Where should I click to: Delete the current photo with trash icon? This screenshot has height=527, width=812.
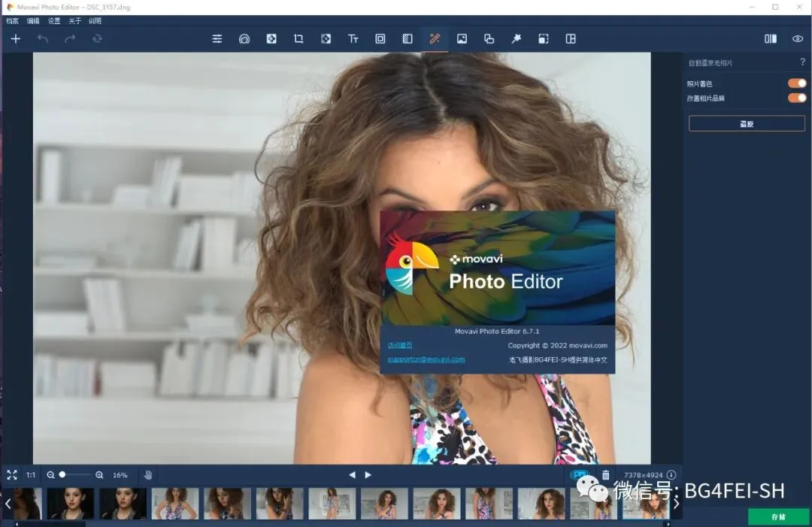coord(605,474)
